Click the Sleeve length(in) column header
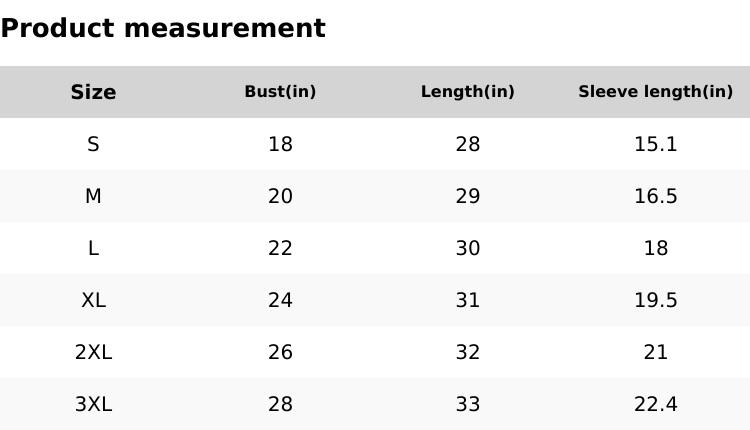Screen dimensions: 750x430 [655, 92]
